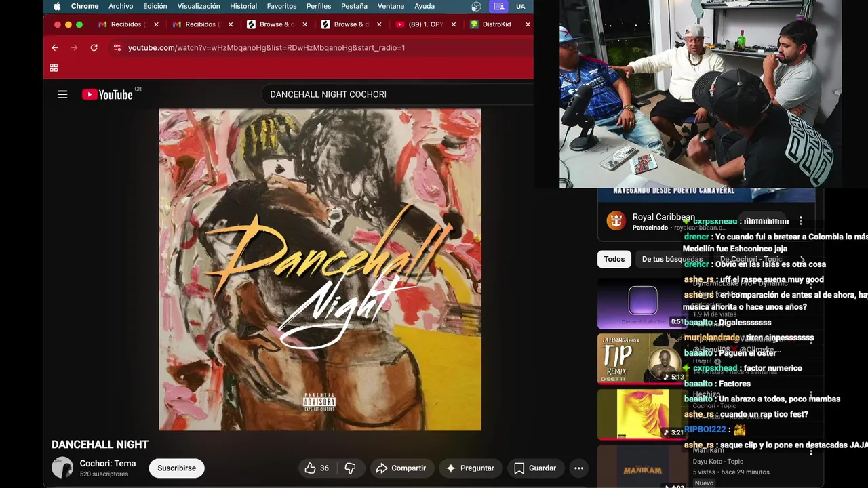The height and width of the screenshot is (488, 868).
Task: Click the 'Patrocinado' ad label
Action: pyautogui.click(x=650, y=228)
